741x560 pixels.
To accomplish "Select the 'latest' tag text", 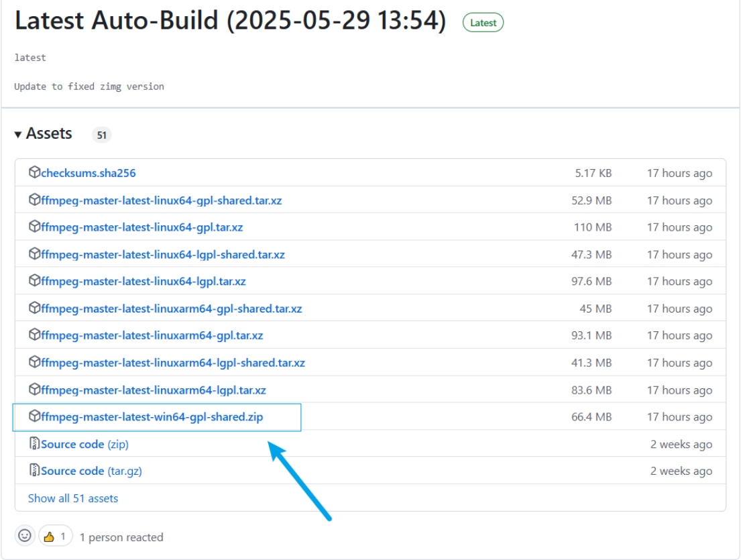I will tap(30, 58).
